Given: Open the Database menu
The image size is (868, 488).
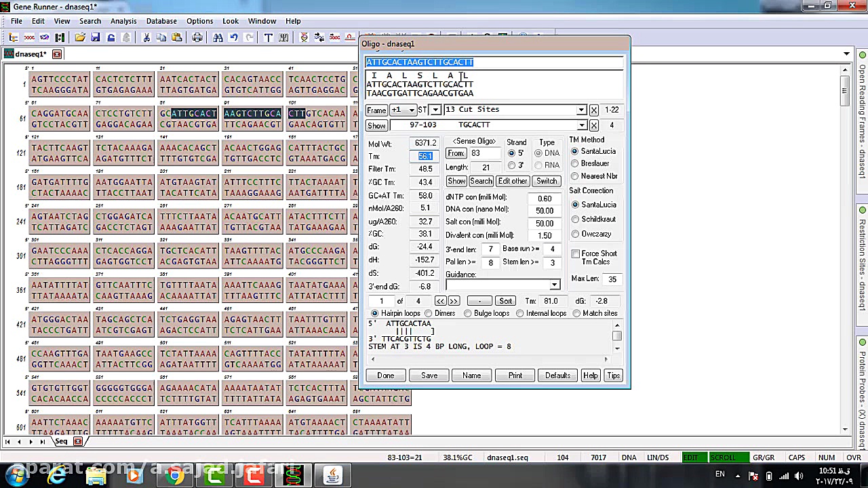Looking at the screenshot, I should (x=161, y=21).
